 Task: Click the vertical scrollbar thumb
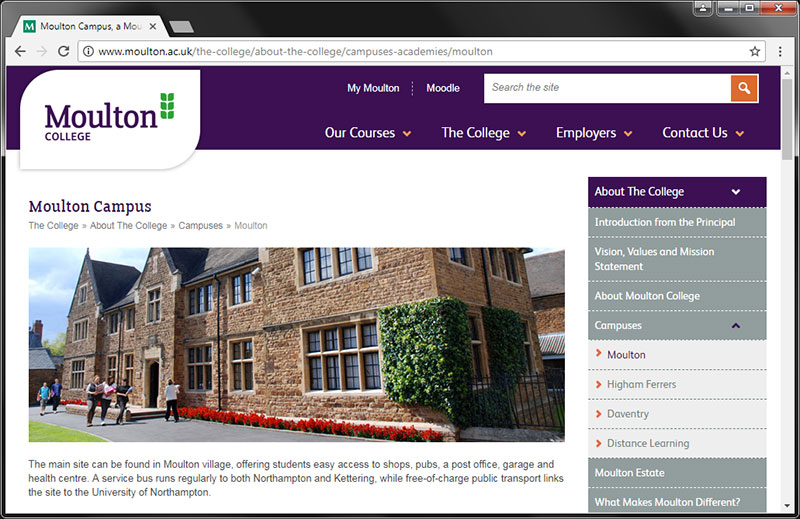click(787, 117)
